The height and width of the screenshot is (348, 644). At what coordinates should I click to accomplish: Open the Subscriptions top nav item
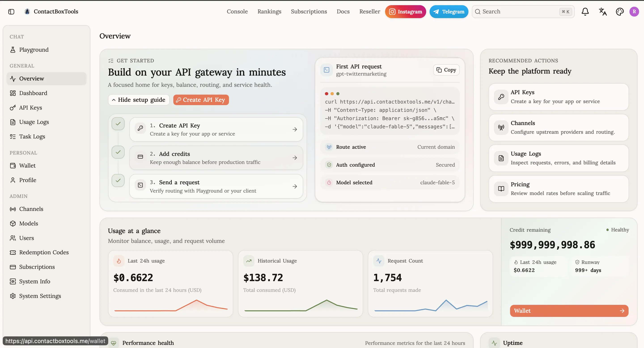coord(309,11)
